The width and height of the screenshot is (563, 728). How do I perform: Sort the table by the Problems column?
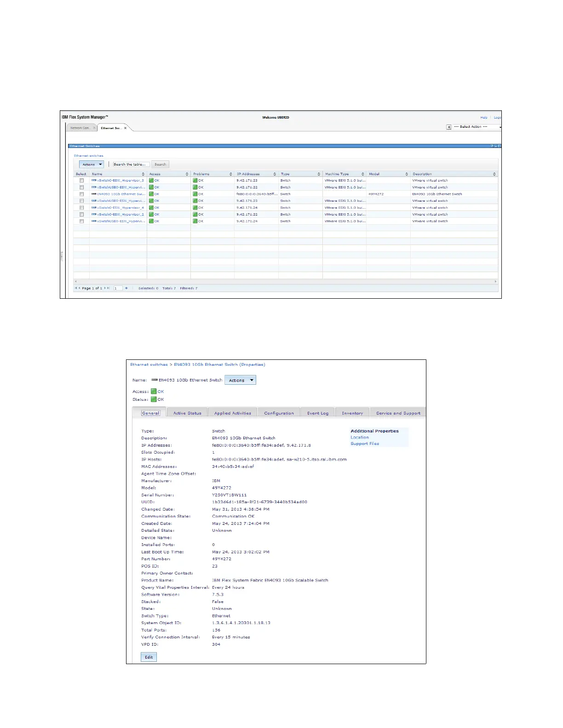[x=213, y=174]
